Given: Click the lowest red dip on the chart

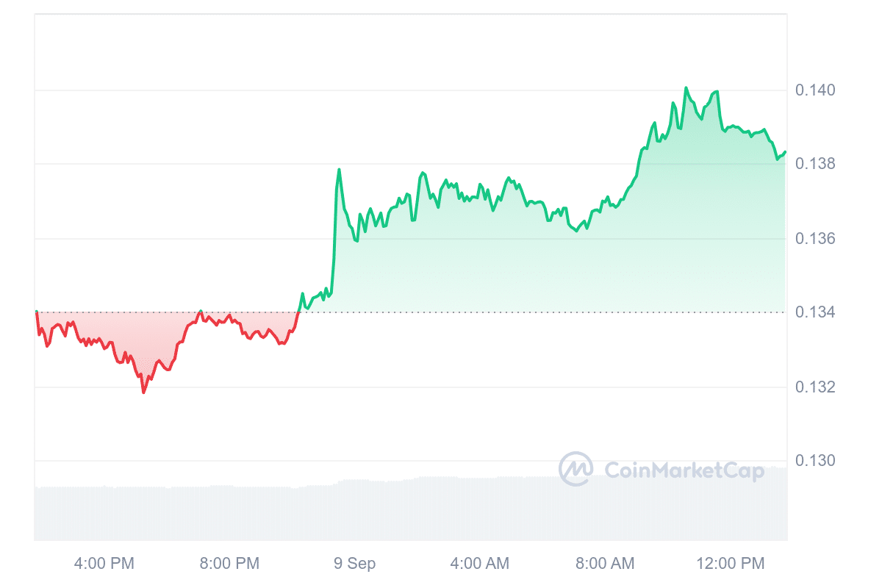Looking at the screenshot, I should pos(143,392).
